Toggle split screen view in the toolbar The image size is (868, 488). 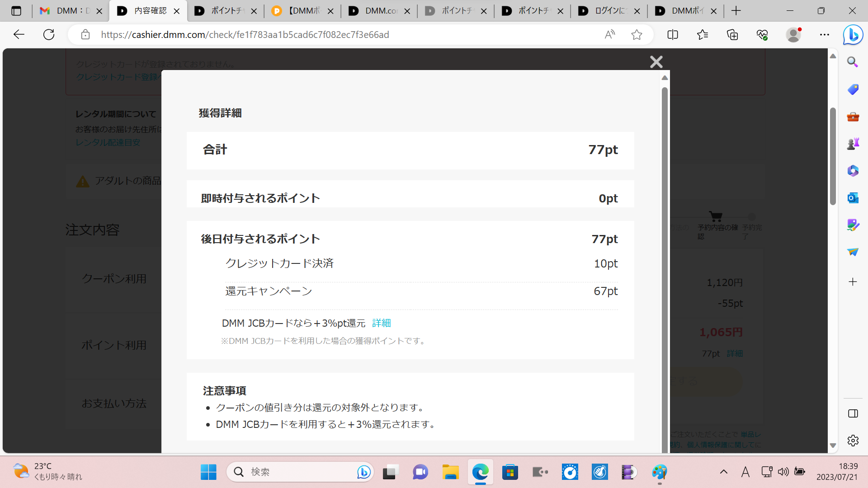(672, 34)
